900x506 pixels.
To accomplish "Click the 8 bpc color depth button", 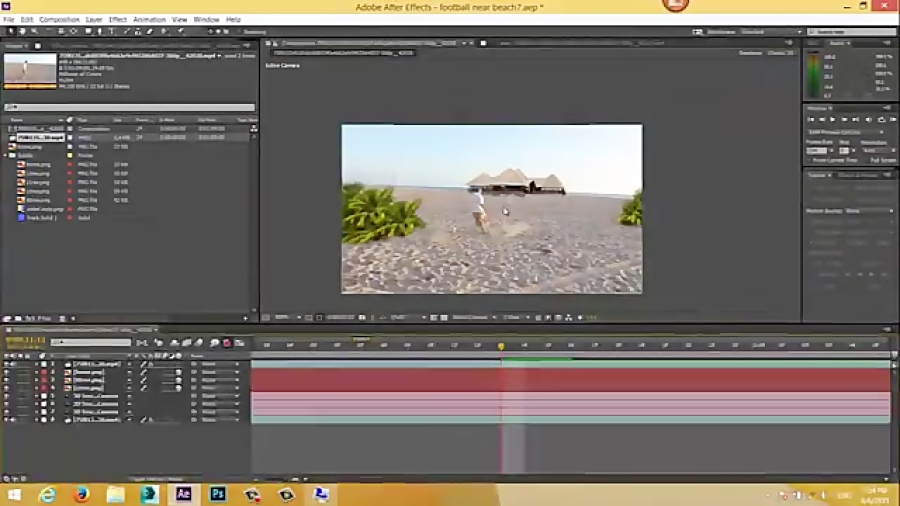I will coord(37,318).
